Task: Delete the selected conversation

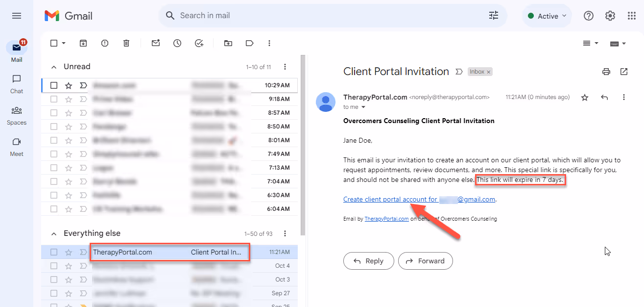Action: pos(126,43)
